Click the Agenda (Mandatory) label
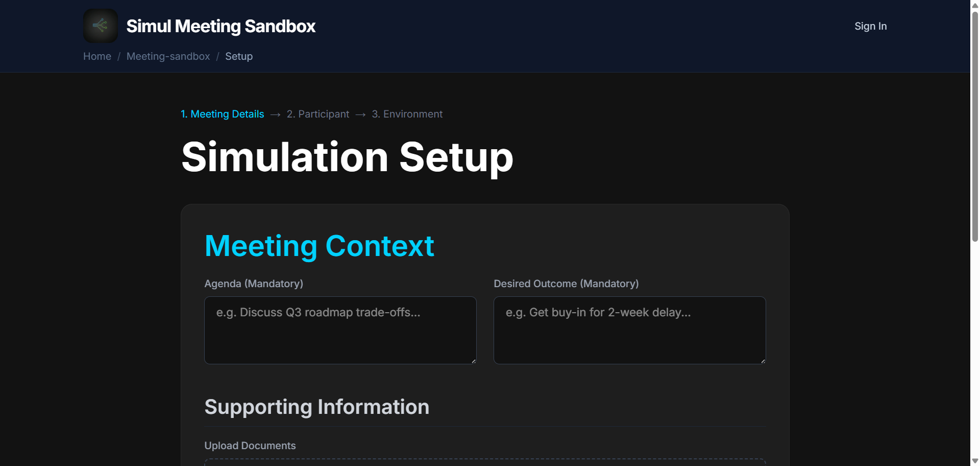 coord(254,284)
